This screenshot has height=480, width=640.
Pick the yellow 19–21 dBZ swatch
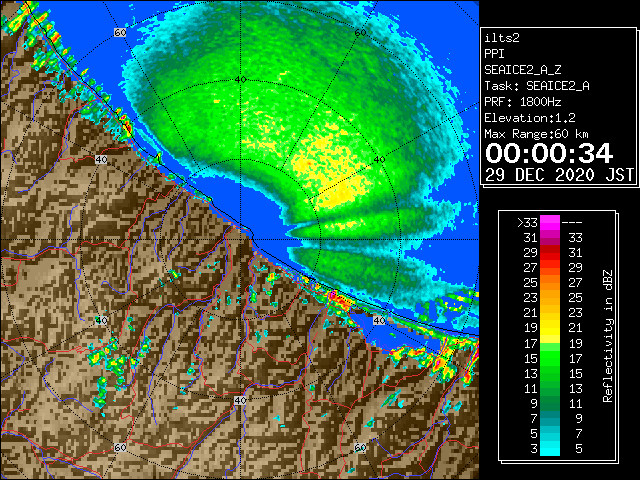(x=550, y=328)
